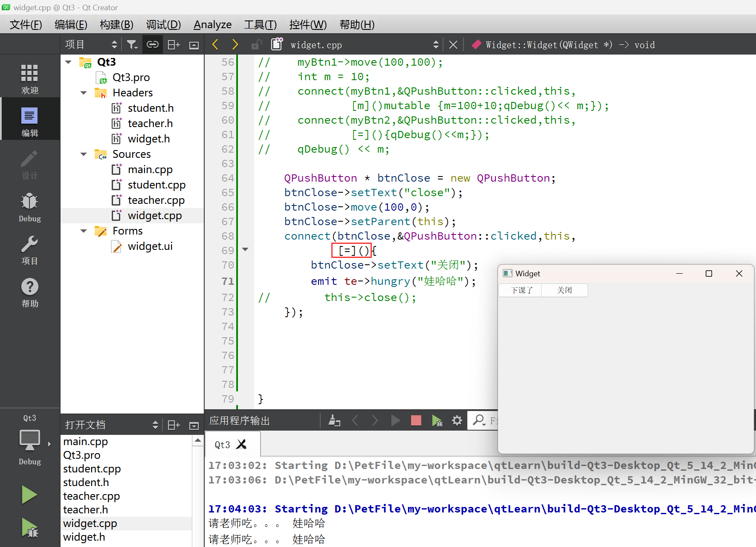Open the Widget::Widget symbol dropdown
Image resolution: width=756 pixels, height=547 pixels.
click(570, 45)
